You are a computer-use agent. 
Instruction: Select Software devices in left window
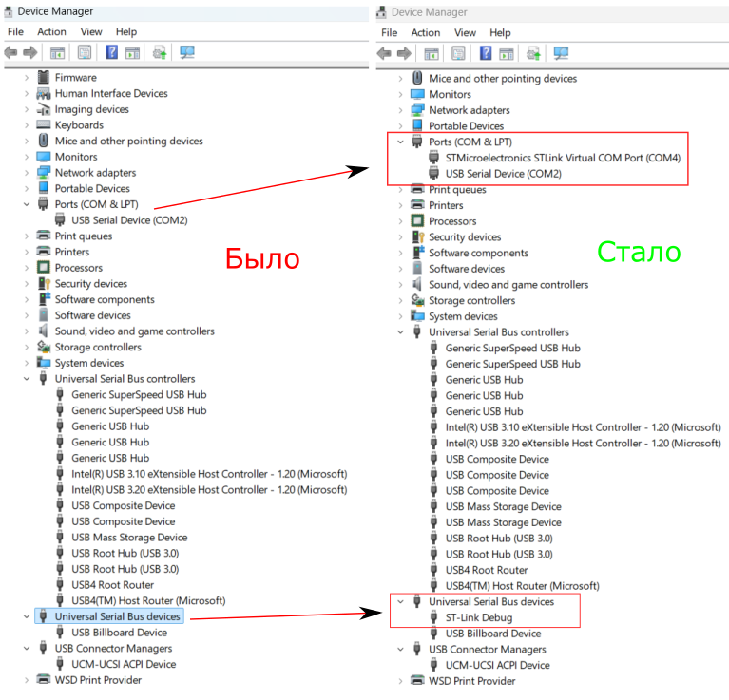[92, 315]
